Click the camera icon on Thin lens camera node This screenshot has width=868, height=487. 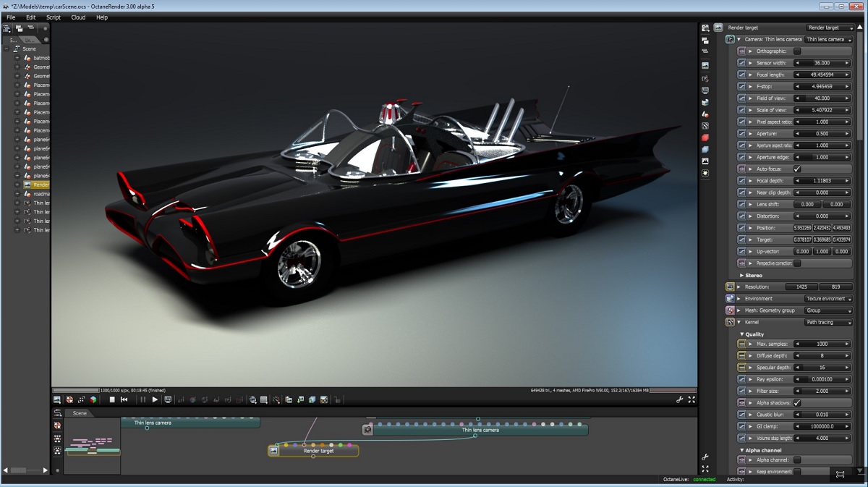(x=367, y=430)
